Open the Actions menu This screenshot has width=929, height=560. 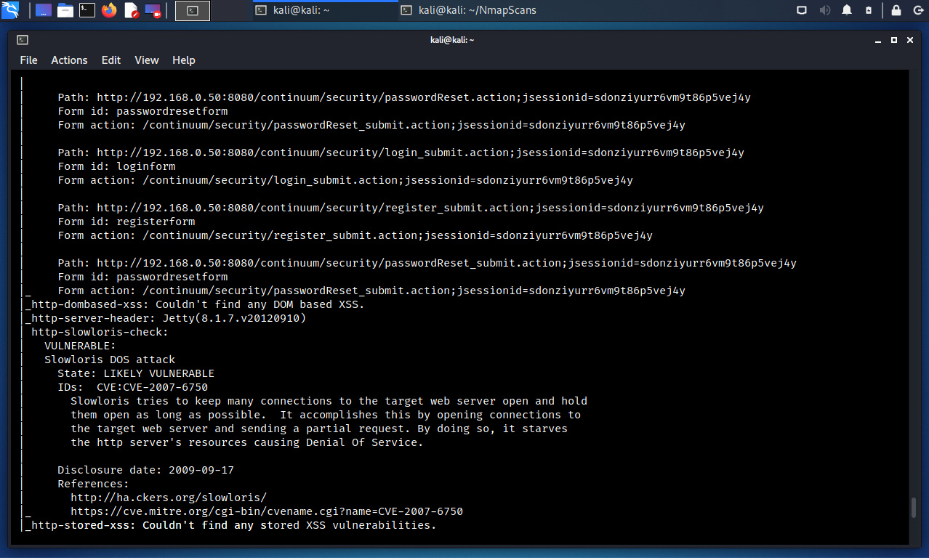(69, 60)
